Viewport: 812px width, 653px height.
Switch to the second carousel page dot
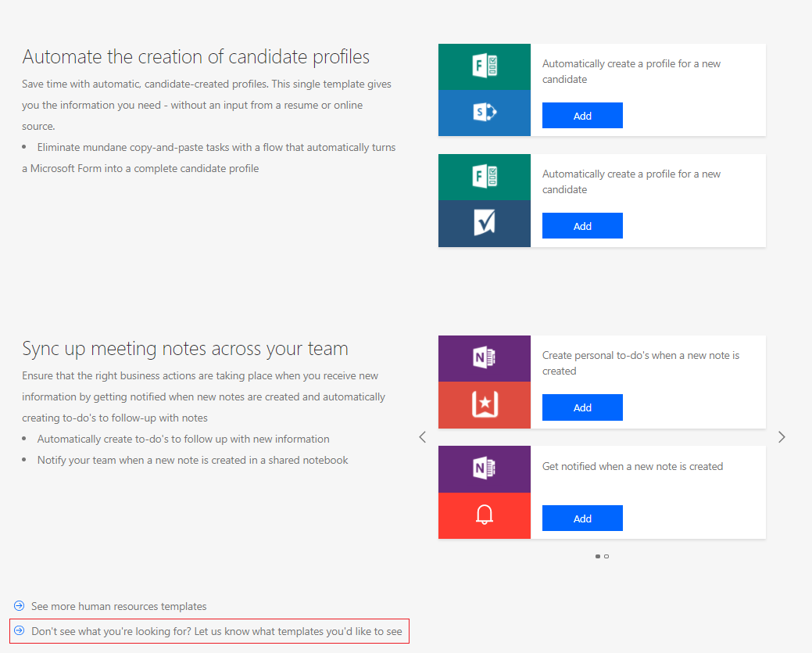point(606,557)
